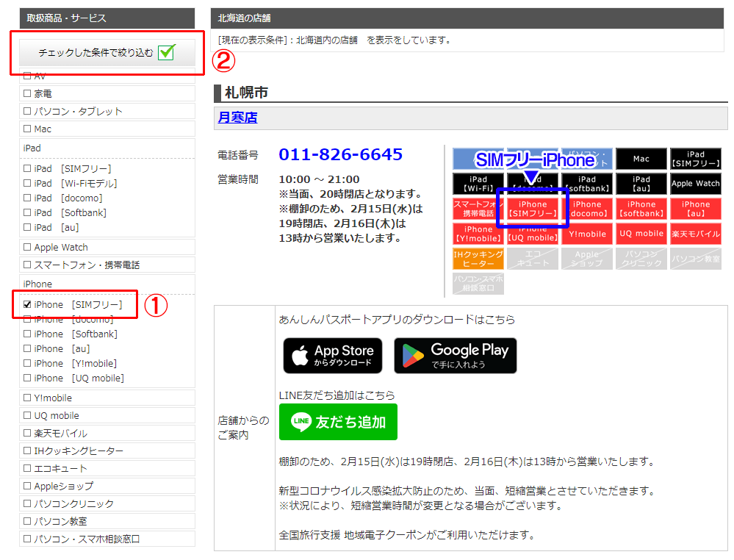Tick the パソコンクリニック sidebar checkbox

coord(27,504)
